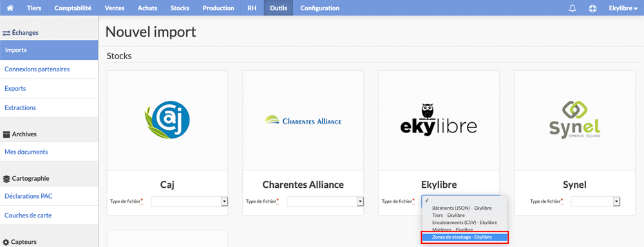Open the Comptabilité menu
The width and height of the screenshot is (644, 247).
coord(73,8)
